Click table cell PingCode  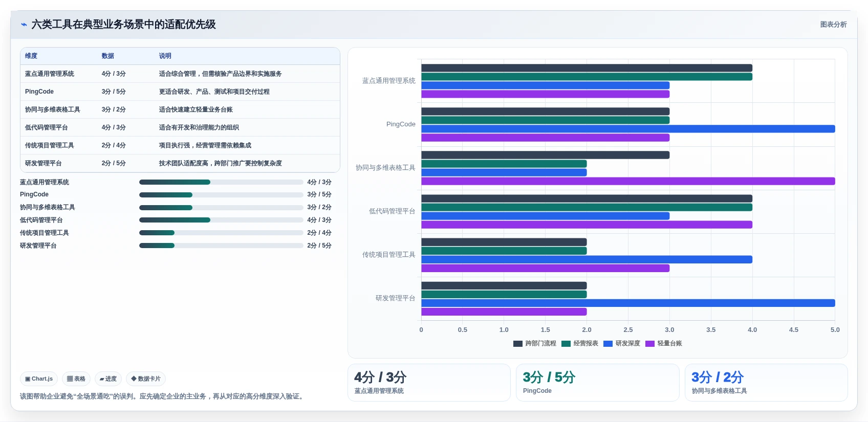tap(39, 92)
